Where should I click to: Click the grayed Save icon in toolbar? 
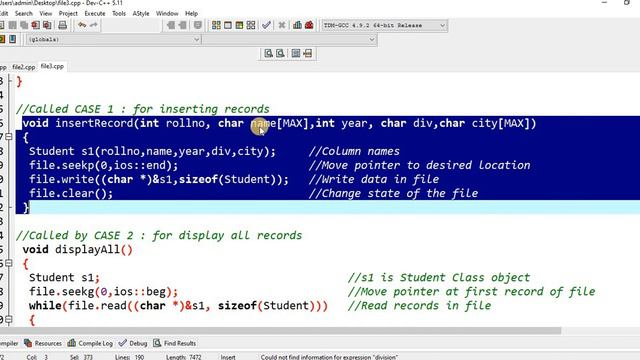click(13, 25)
